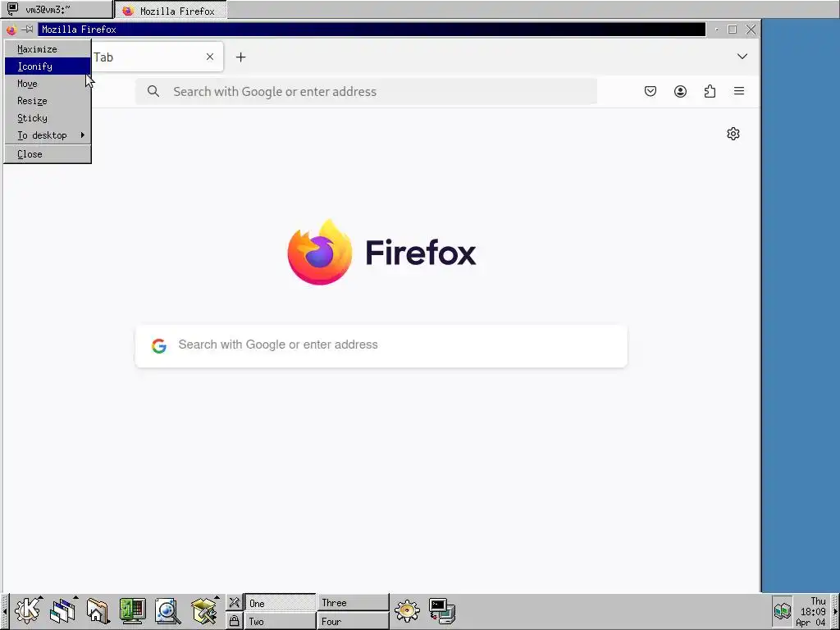This screenshot has height=630, width=840.
Task: Launch the terminal computer icon in panel
Action: coord(442,611)
